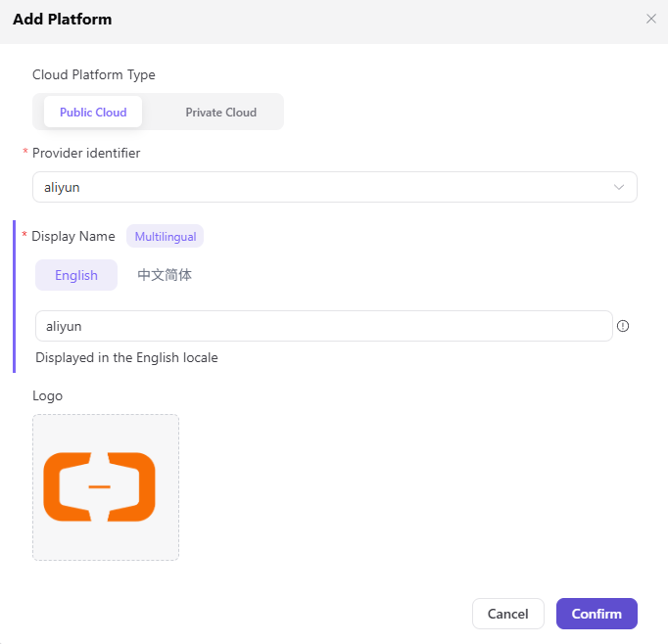The height and width of the screenshot is (644, 668).
Task: Select Private Cloud platform type
Action: pyautogui.click(x=220, y=112)
